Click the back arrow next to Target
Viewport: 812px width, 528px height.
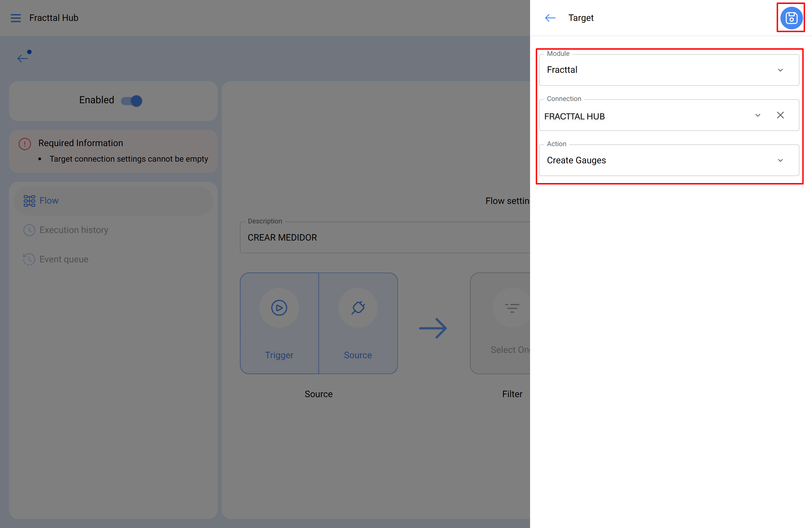tap(550, 18)
